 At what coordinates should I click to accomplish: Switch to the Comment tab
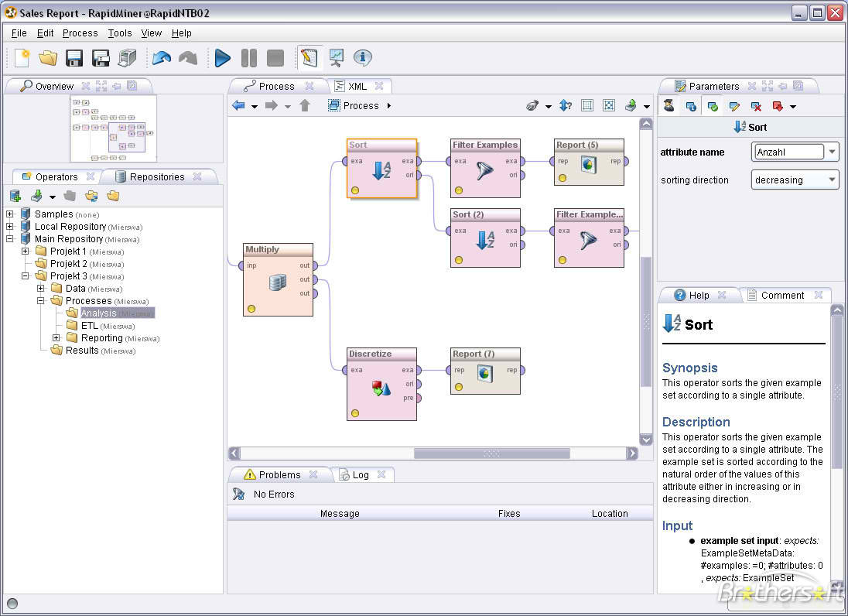pyautogui.click(x=782, y=296)
